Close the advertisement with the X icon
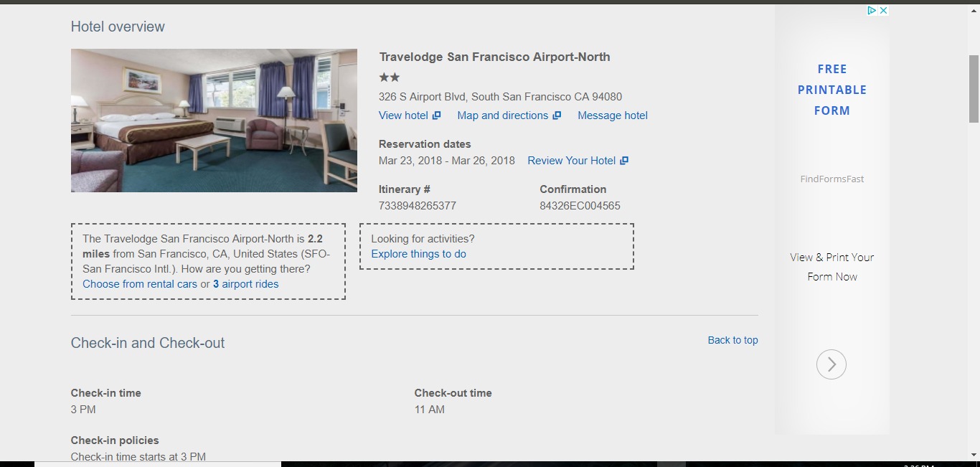This screenshot has height=467, width=980. pyautogui.click(x=884, y=10)
